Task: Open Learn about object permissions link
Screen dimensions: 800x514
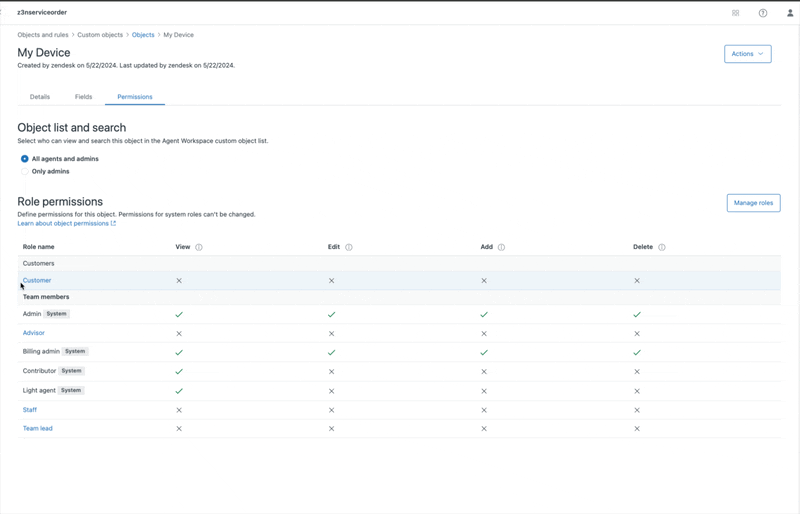Action: (67, 224)
